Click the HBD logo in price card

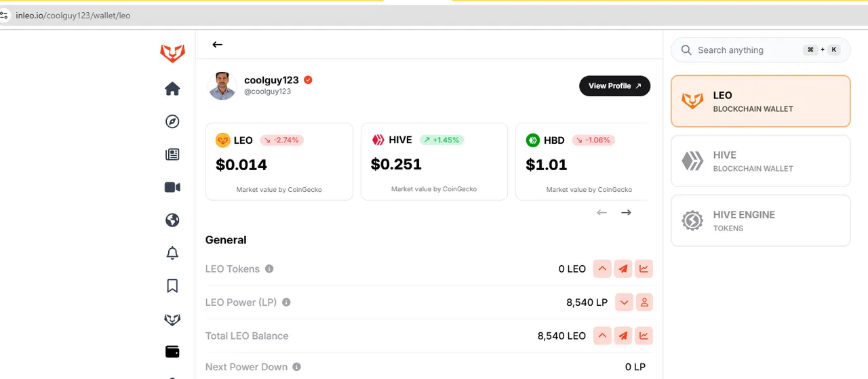click(x=533, y=140)
